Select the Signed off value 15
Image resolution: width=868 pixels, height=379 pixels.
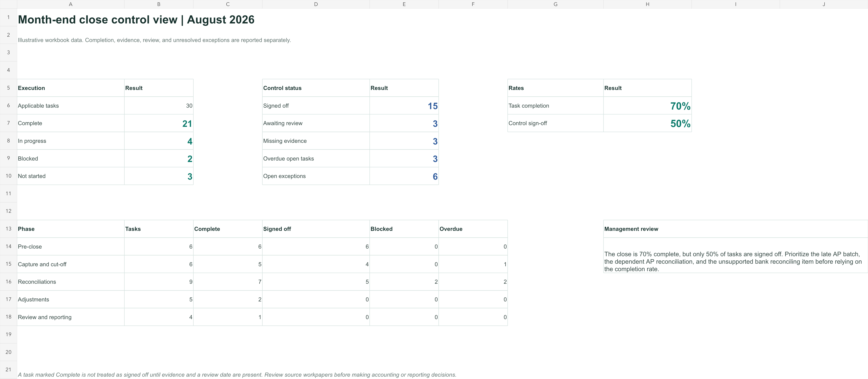click(404, 106)
